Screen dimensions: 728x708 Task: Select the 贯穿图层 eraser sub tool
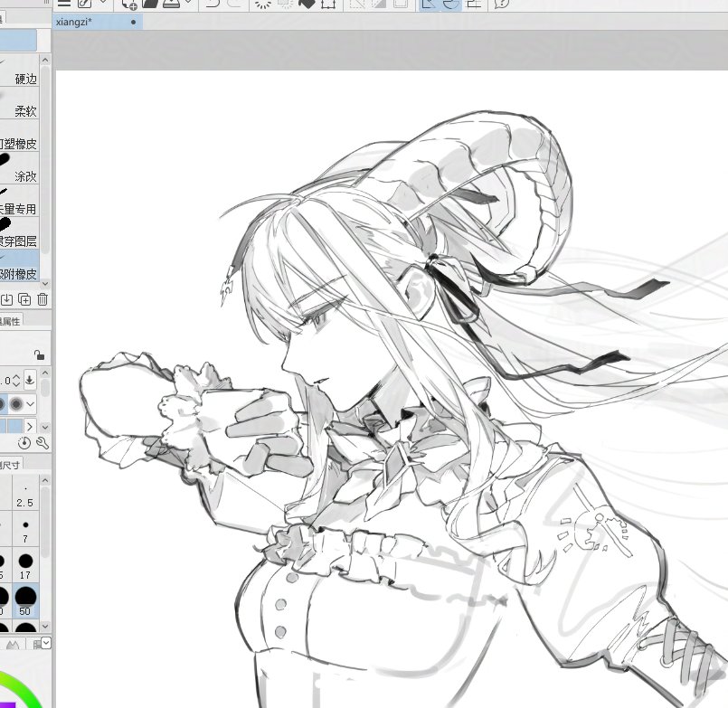click(20, 232)
